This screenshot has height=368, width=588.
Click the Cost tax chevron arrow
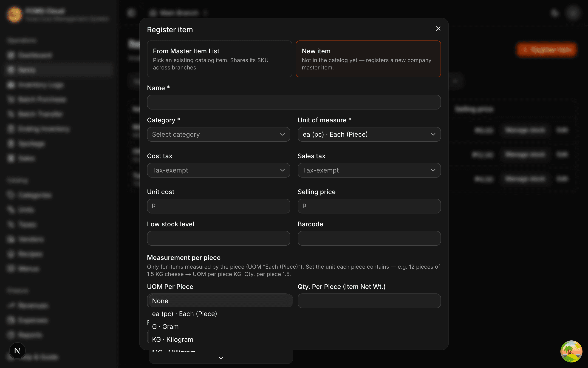(x=282, y=170)
